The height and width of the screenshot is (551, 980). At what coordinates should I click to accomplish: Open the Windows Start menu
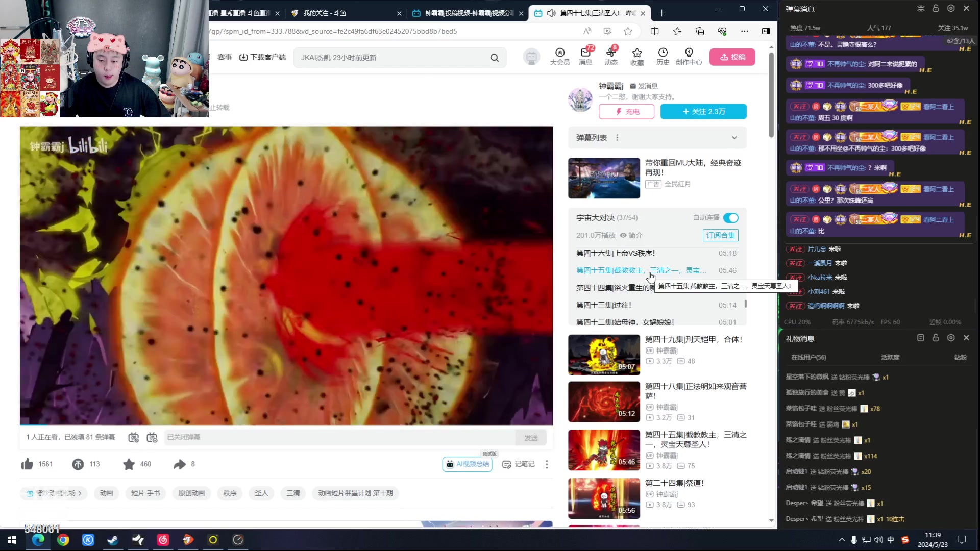pyautogui.click(x=12, y=540)
